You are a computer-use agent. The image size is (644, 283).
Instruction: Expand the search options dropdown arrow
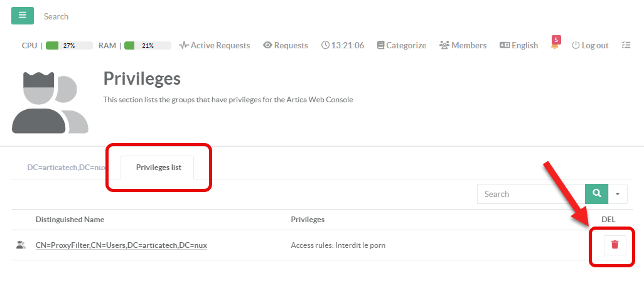click(x=618, y=194)
